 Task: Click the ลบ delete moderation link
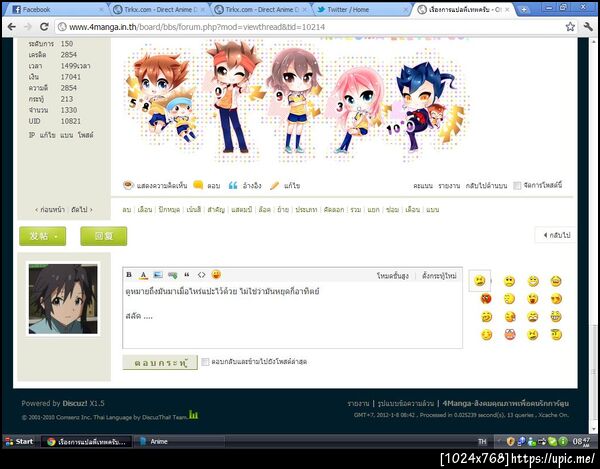pos(127,210)
